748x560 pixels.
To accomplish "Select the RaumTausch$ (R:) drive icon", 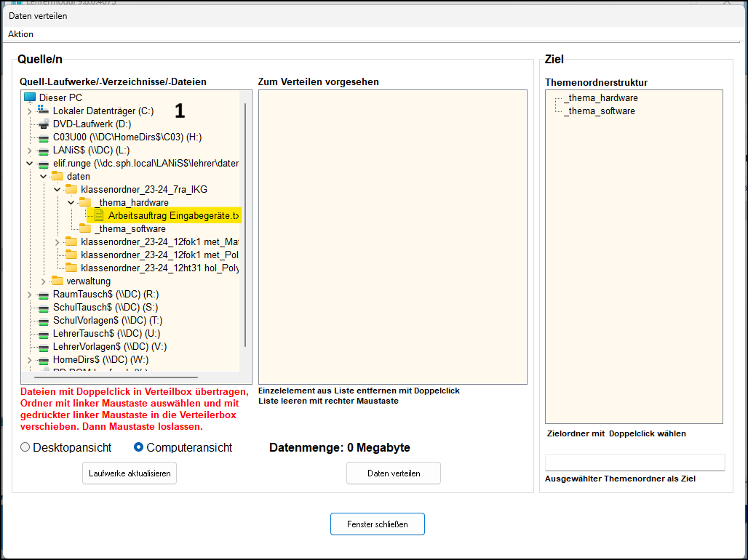I will (x=44, y=295).
